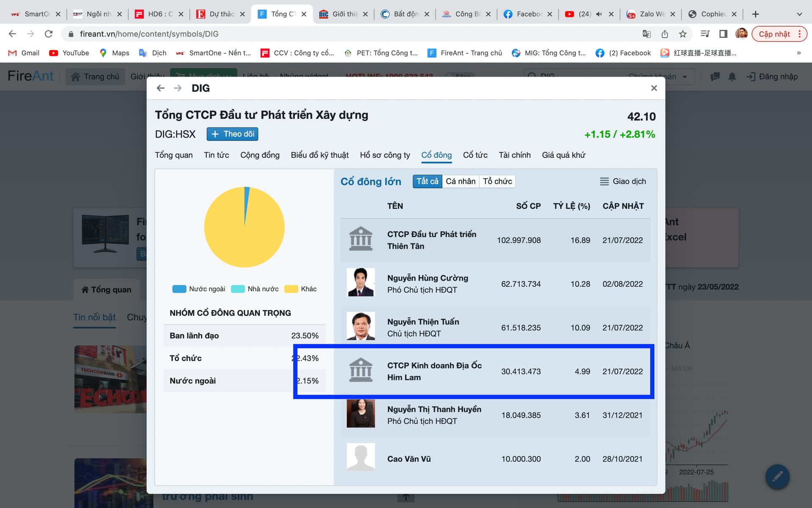The image size is (812, 508).
Task: Open the Tài chính tab
Action: (514, 155)
